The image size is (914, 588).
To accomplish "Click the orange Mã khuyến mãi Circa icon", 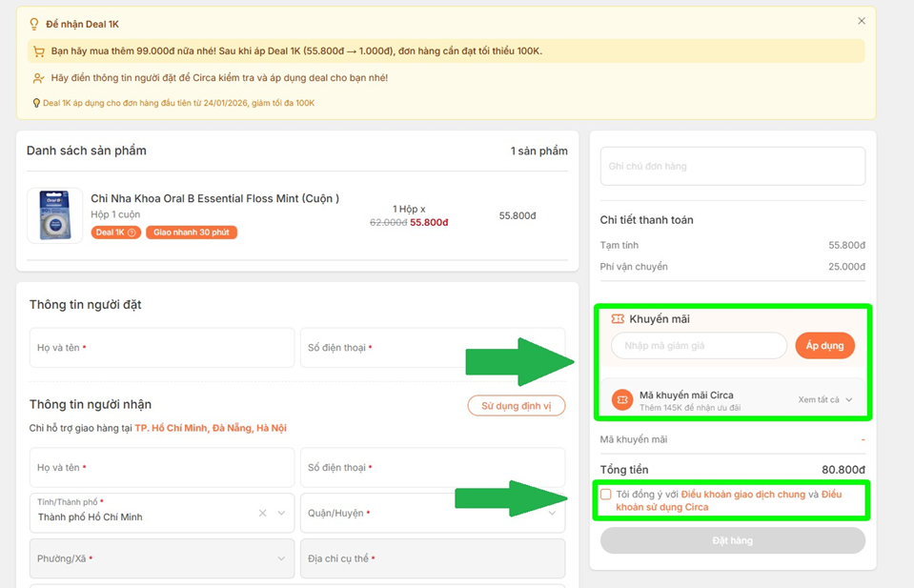I will click(x=622, y=400).
